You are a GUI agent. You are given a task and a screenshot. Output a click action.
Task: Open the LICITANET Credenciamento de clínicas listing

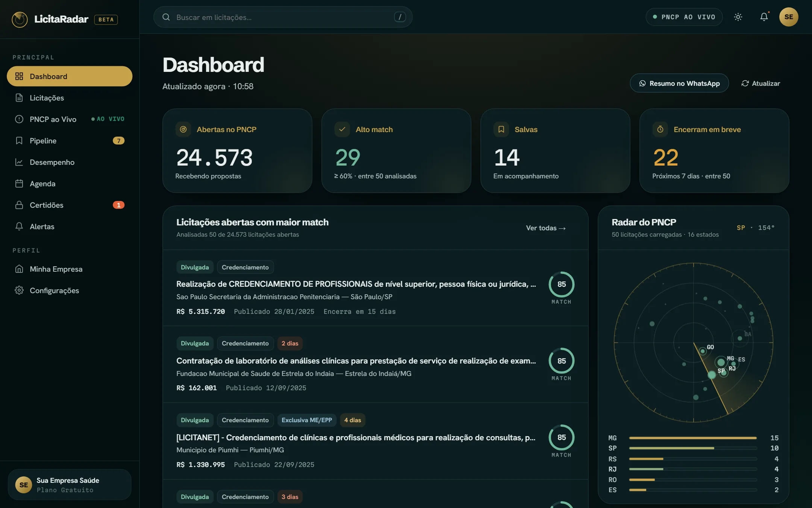(x=356, y=438)
